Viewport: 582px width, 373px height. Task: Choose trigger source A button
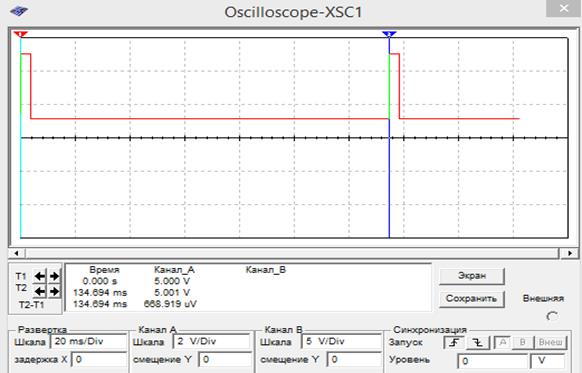pyautogui.click(x=503, y=342)
